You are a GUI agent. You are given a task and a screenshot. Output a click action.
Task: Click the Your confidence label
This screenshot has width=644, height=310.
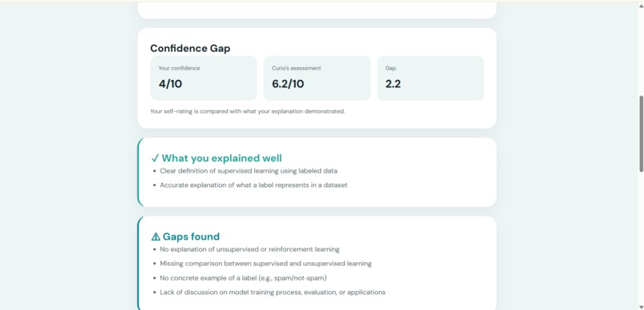[179, 68]
